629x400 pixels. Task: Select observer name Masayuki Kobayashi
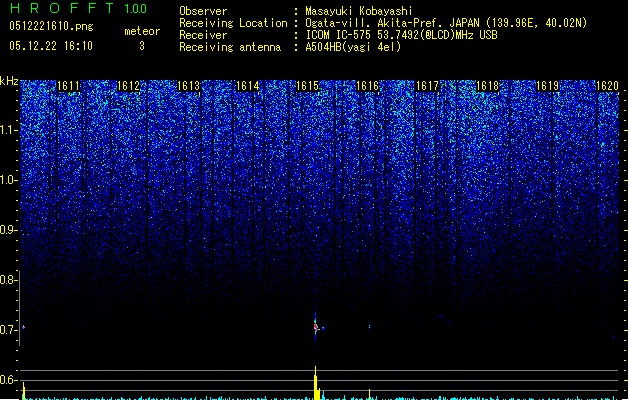pyautogui.click(x=359, y=11)
